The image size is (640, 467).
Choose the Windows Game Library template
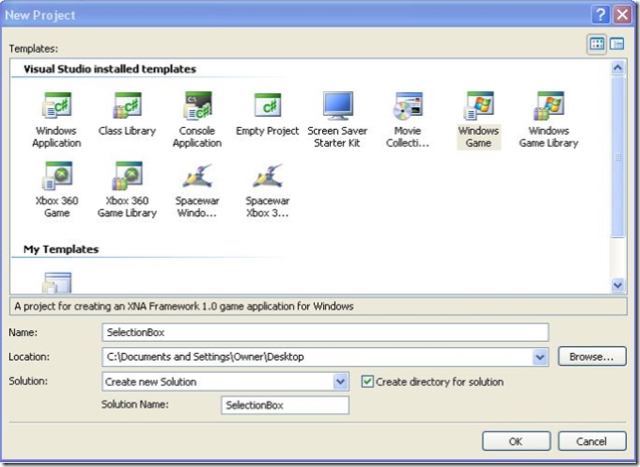point(549,120)
